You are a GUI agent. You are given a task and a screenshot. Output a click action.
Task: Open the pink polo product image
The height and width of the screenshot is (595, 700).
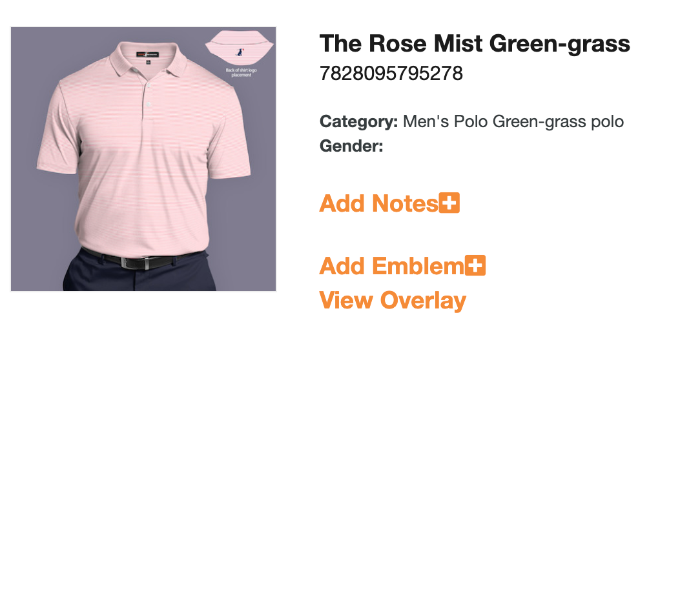click(143, 159)
